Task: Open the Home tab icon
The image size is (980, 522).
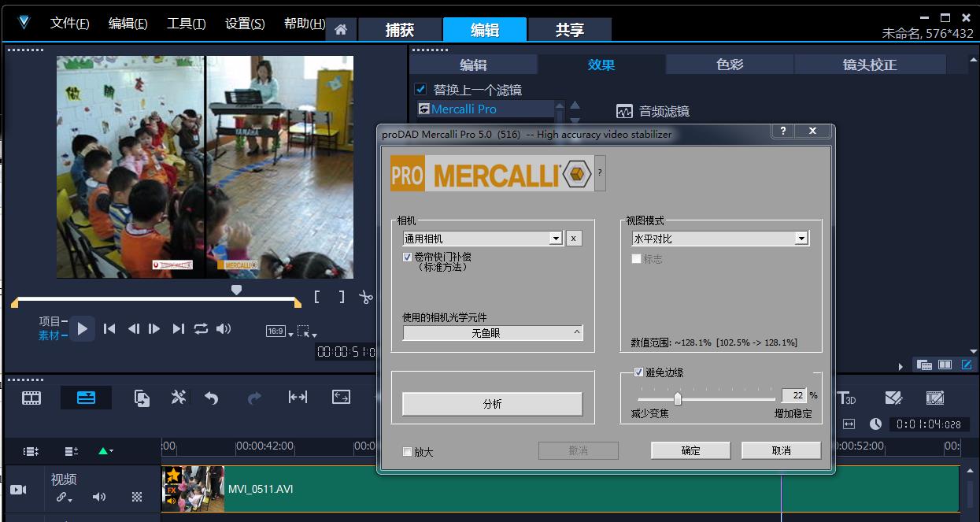Action: tap(341, 30)
